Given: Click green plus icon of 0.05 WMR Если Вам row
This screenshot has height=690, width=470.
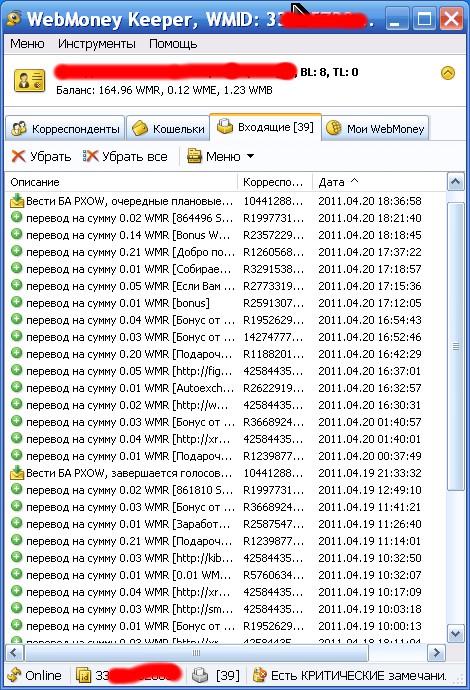Looking at the screenshot, I should click(x=17, y=285).
